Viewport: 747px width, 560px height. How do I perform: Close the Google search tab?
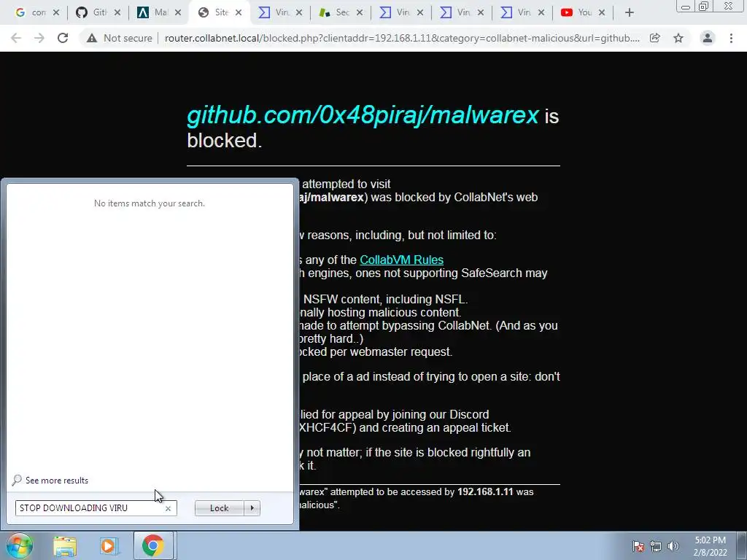coord(56,13)
